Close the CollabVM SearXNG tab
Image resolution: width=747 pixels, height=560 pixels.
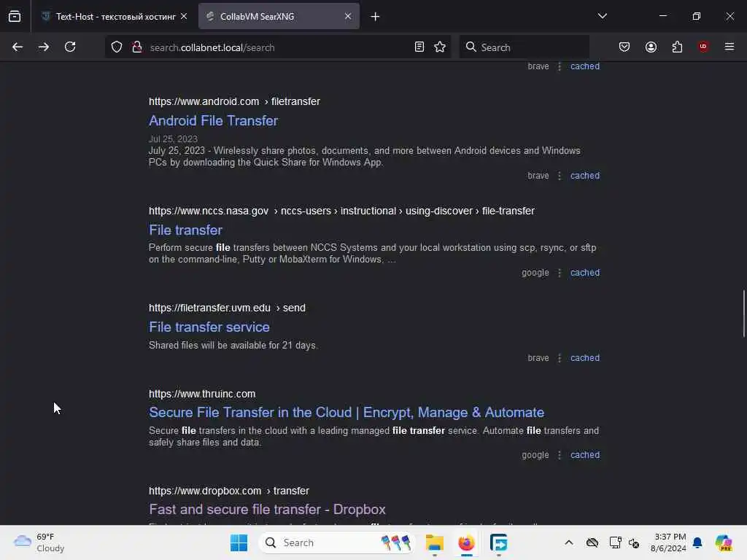[348, 16]
